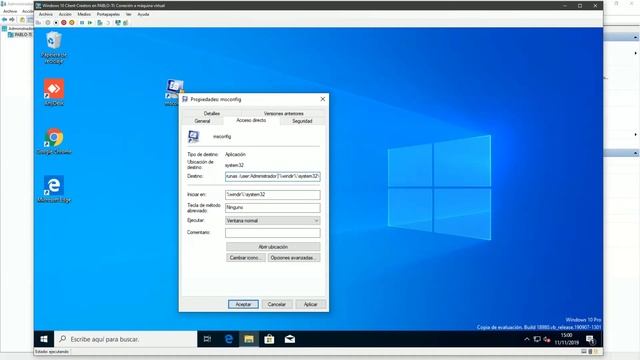Click the 'system32' location text
This screenshot has width=640, height=360.
point(234,165)
